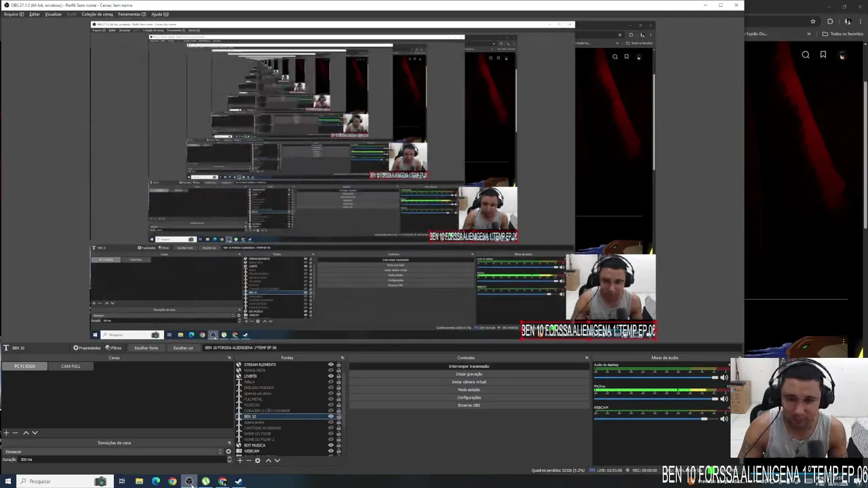This screenshot has width=868, height=488.
Task: Open the Ajuda menu
Action: tap(160, 14)
